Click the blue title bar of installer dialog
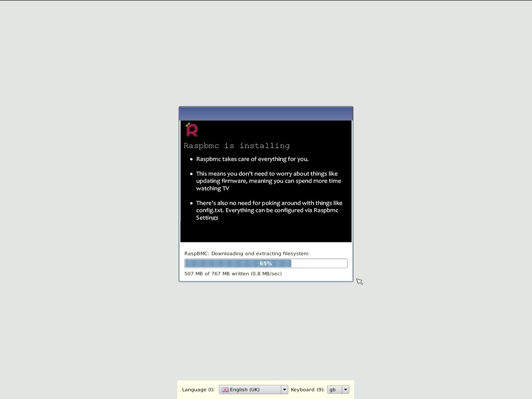 pos(266,114)
